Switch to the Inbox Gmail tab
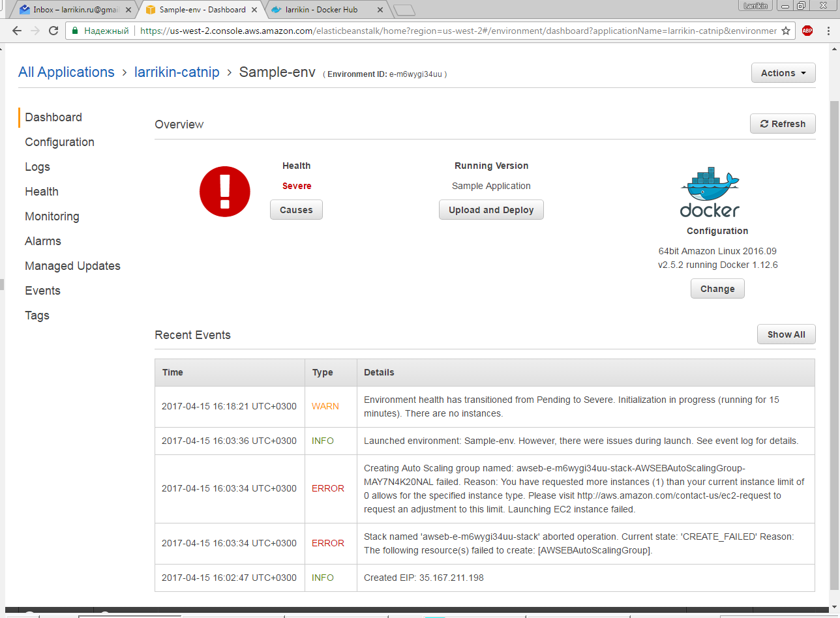The image size is (840, 618). pyautogui.click(x=72, y=10)
